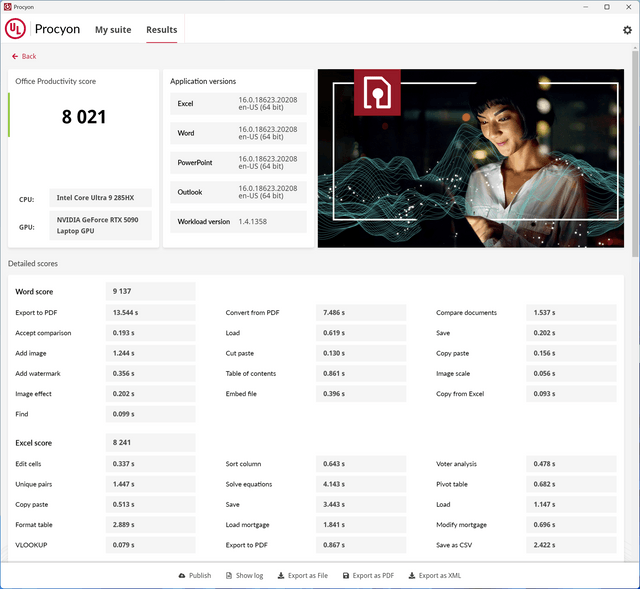Click Sort column value 0.643 s
The height and width of the screenshot is (589, 640).
(361, 464)
